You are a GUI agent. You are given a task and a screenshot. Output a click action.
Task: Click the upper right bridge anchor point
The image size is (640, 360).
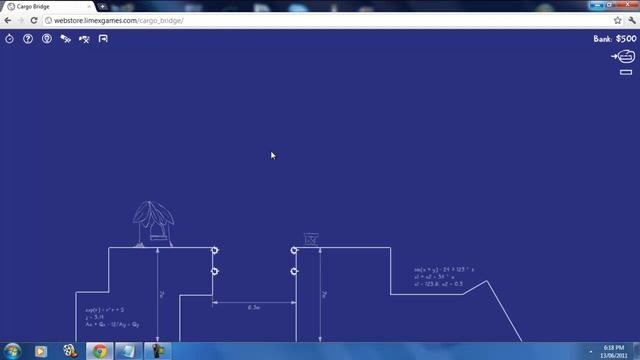pyautogui.click(x=294, y=250)
